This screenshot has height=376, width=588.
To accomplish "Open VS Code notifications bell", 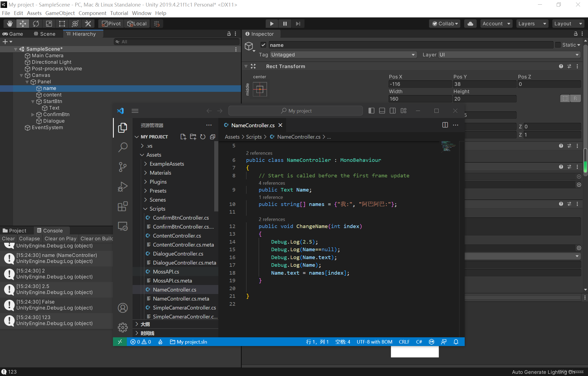I will (456, 342).
